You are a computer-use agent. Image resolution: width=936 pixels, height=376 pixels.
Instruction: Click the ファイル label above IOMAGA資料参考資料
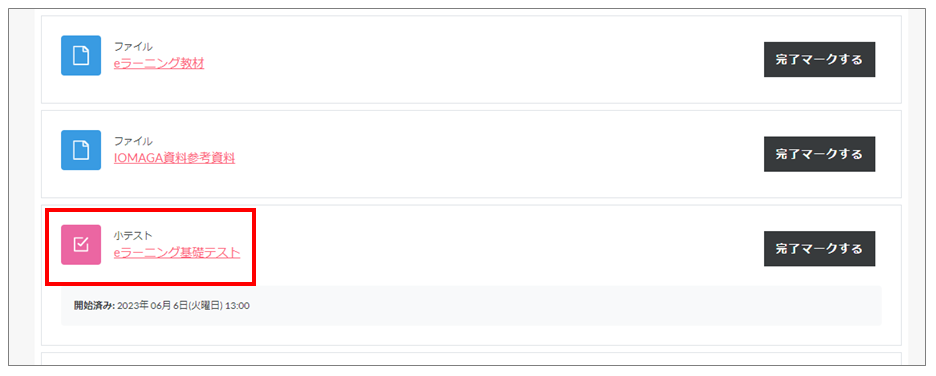click(x=133, y=141)
